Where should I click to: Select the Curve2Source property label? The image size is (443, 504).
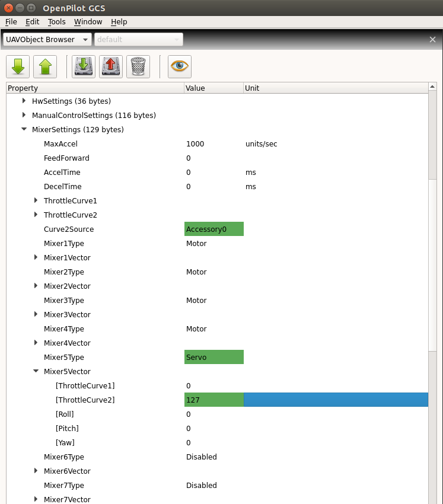pyautogui.click(x=69, y=229)
